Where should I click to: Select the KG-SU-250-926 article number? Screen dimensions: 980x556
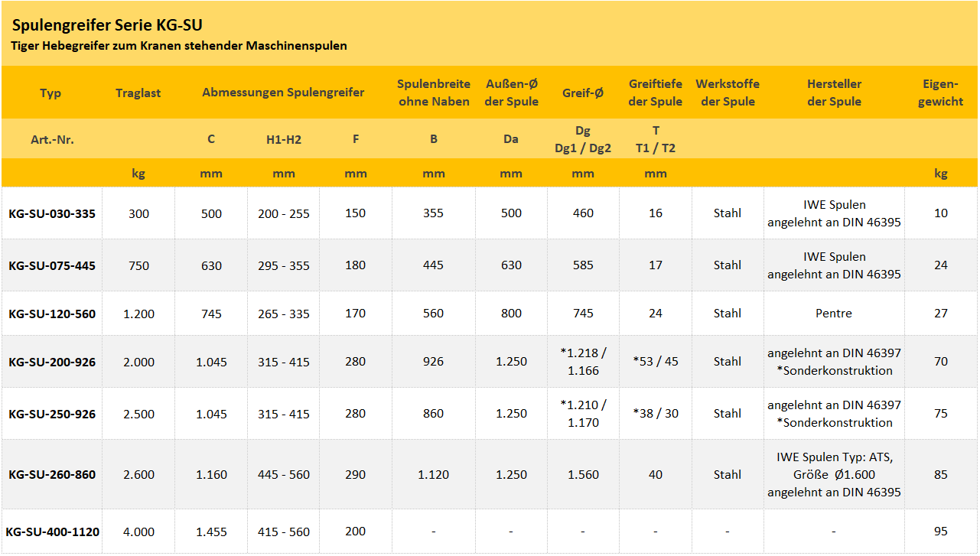pos(52,414)
